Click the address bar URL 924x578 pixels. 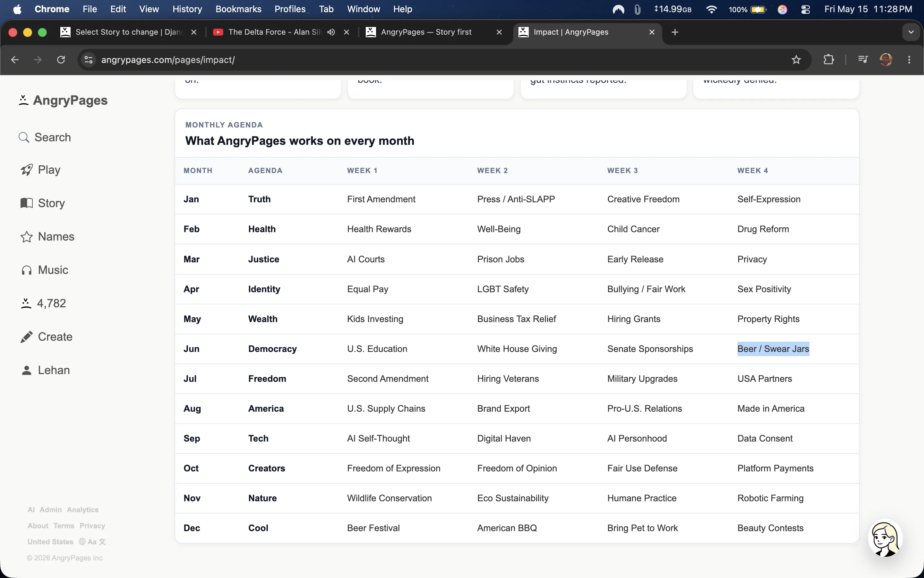[168, 60]
